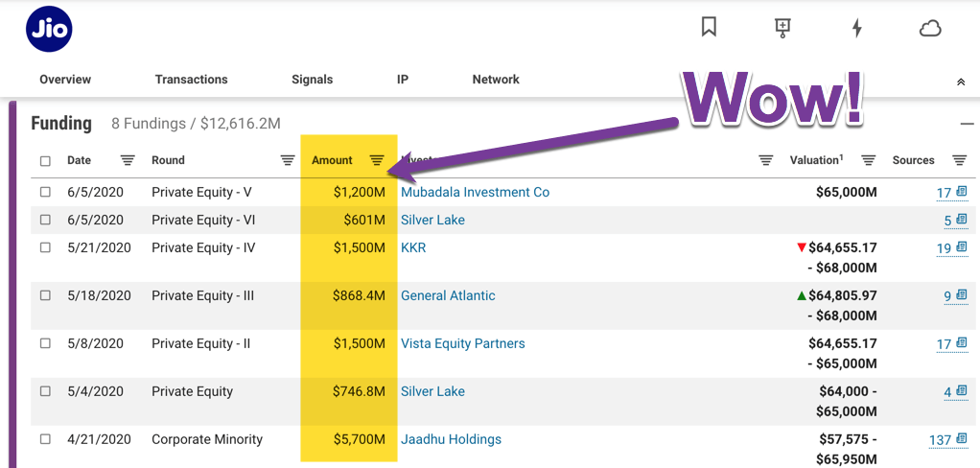Check the Private Equity - VI row checkbox

[45, 220]
